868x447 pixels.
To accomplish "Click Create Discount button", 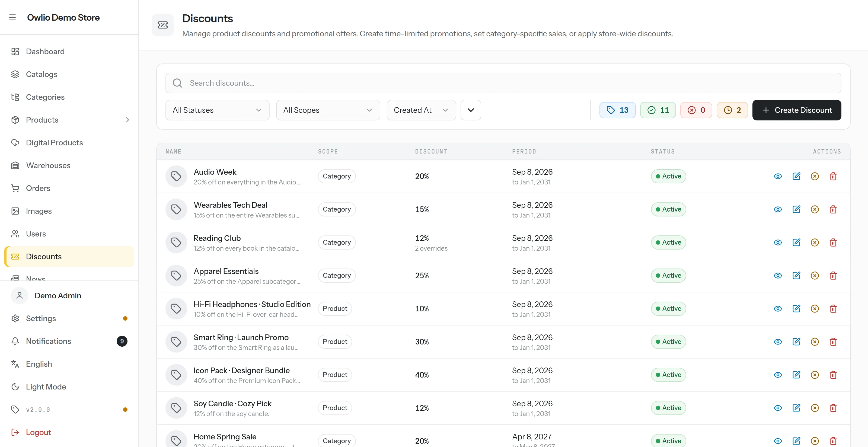I will (797, 110).
